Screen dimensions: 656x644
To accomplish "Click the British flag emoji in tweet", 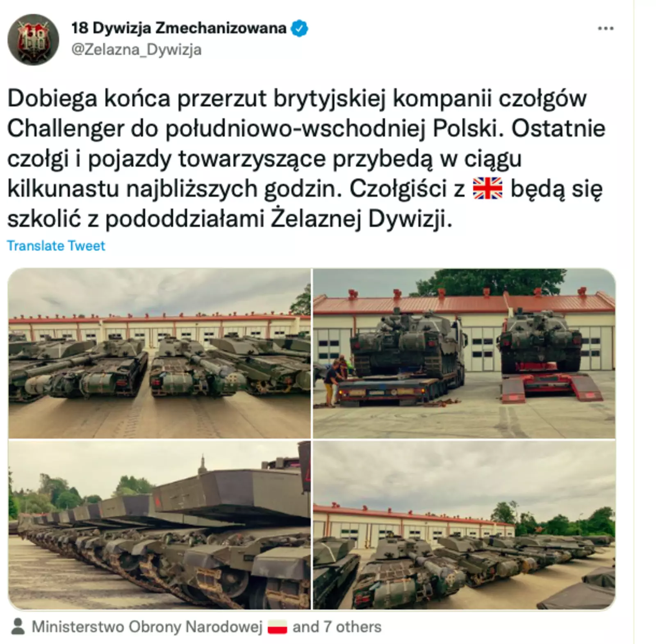I will pyautogui.click(x=487, y=189).
